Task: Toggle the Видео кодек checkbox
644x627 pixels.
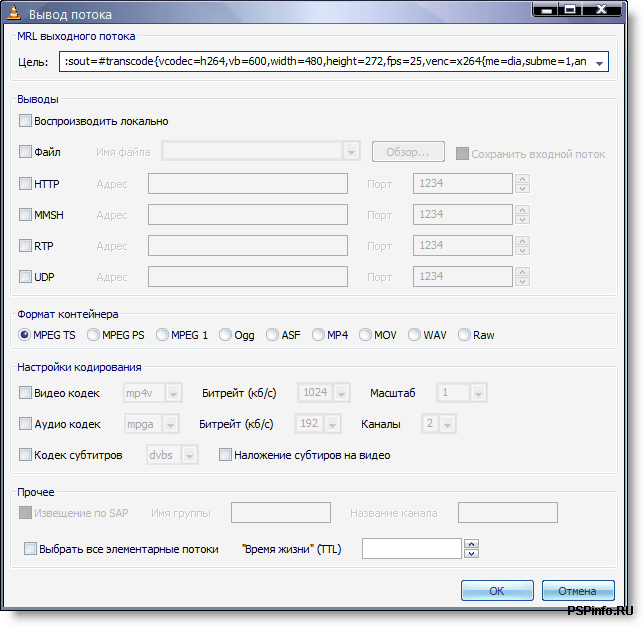Action: tap(26, 393)
